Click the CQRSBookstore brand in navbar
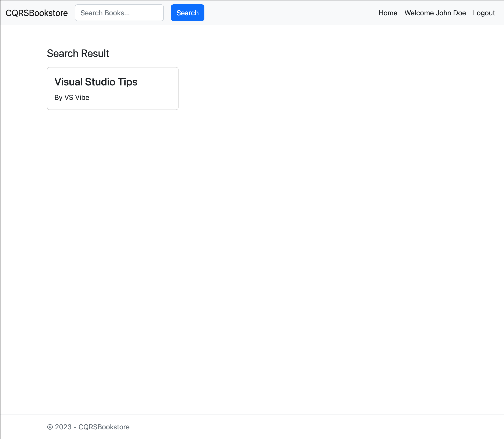This screenshot has height=439, width=504. tap(37, 13)
